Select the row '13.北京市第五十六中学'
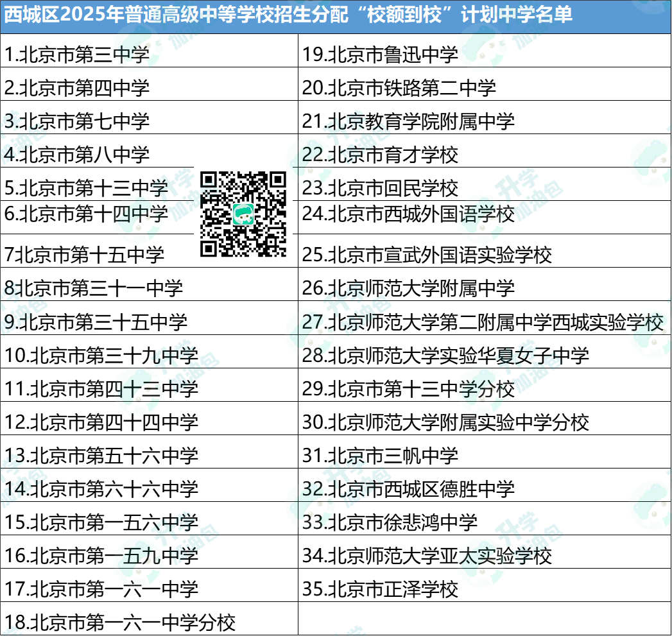672x636 pixels. (149, 452)
